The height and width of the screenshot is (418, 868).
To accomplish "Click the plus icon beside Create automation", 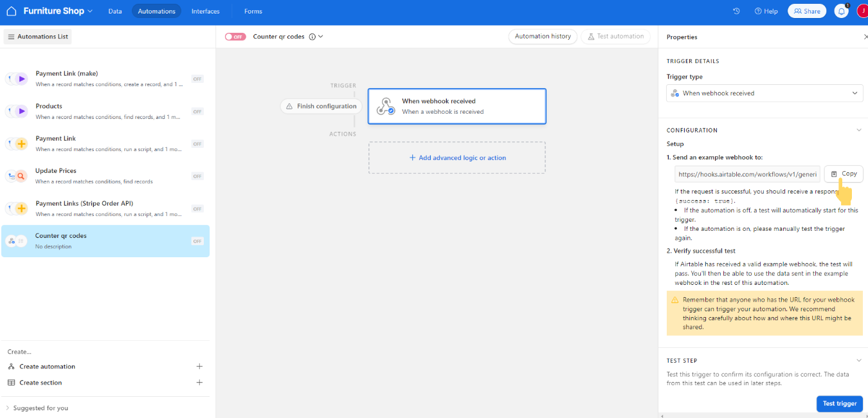I will tap(199, 367).
